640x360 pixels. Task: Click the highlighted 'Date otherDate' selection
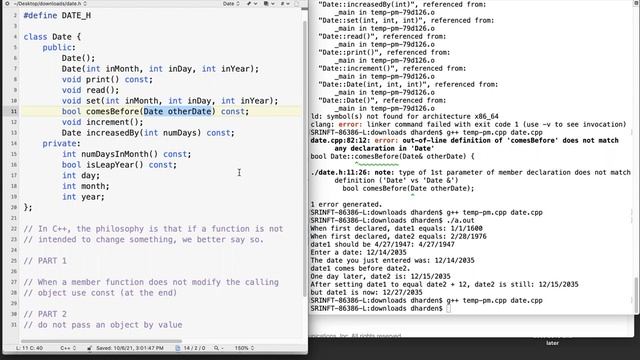[178, 111]
